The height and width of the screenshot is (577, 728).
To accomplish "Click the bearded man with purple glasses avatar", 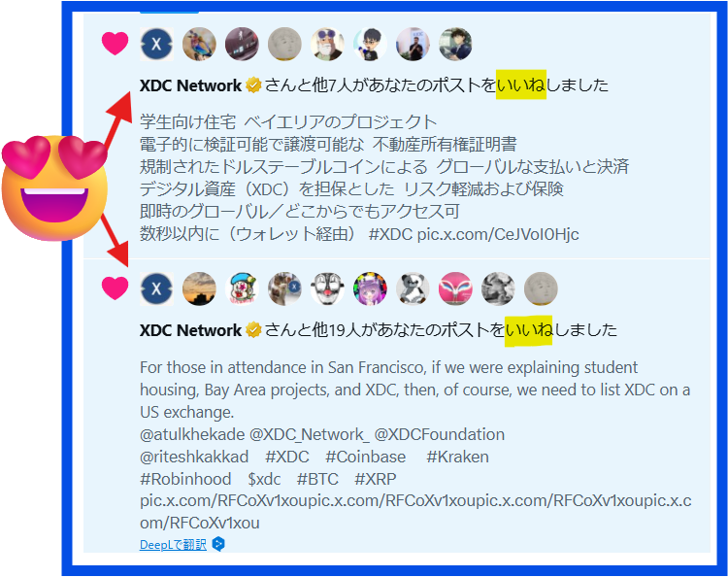I will pyautogui.click(x=327, y=44).
